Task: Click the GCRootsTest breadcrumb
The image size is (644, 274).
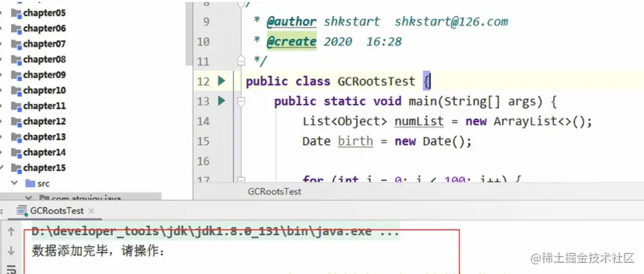Action: pyautogui.click(x=275, y=192)
